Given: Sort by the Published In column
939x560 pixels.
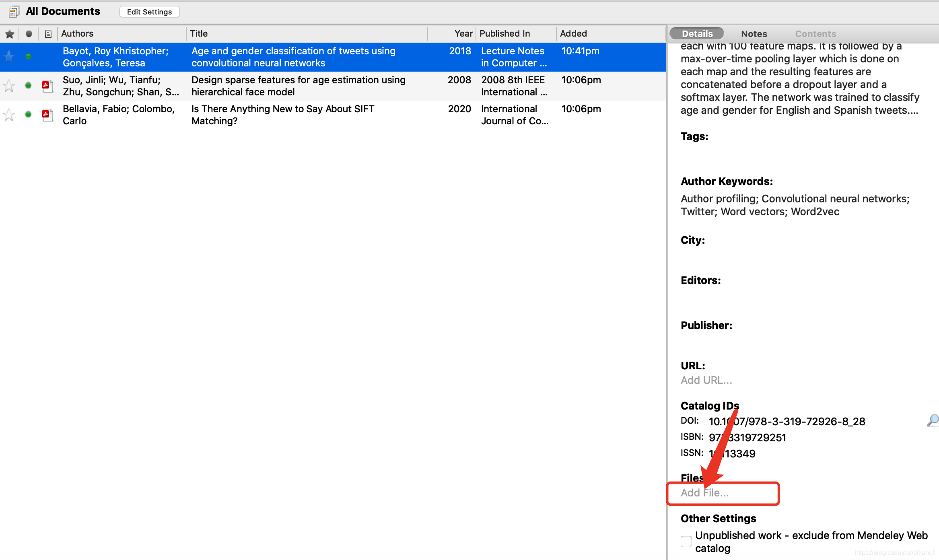Looking at the screenshot, I should [516, 33].
